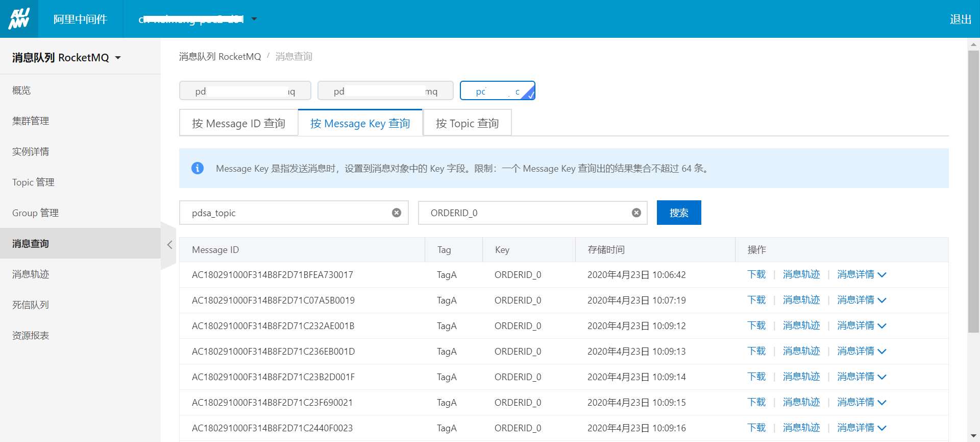
Task: Expand 消息详情 for message ending C23F690021
Action: point(862,402)
